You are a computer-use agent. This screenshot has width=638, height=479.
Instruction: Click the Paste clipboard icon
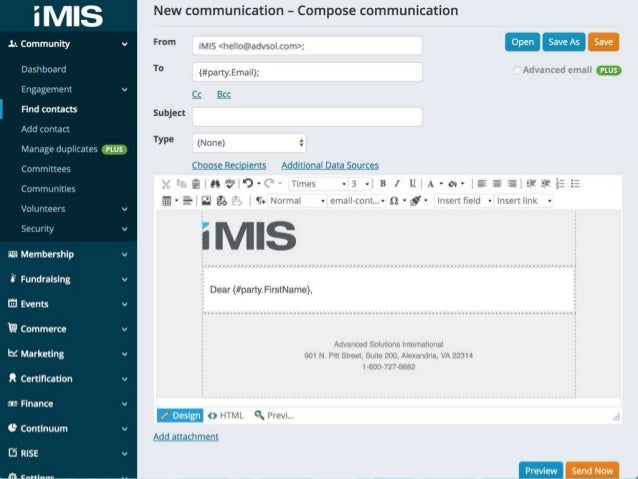coord(196,184)
